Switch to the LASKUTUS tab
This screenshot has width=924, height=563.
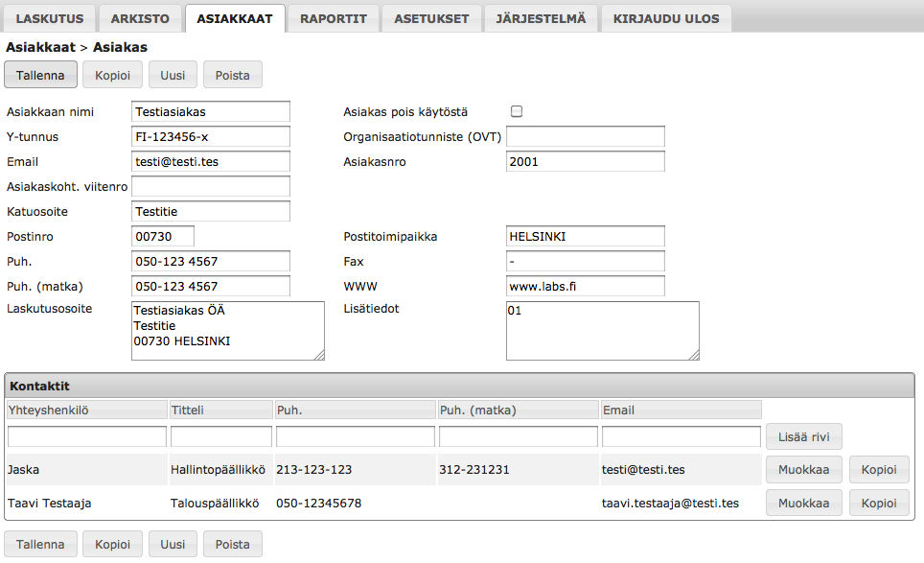tap(51, 18)
